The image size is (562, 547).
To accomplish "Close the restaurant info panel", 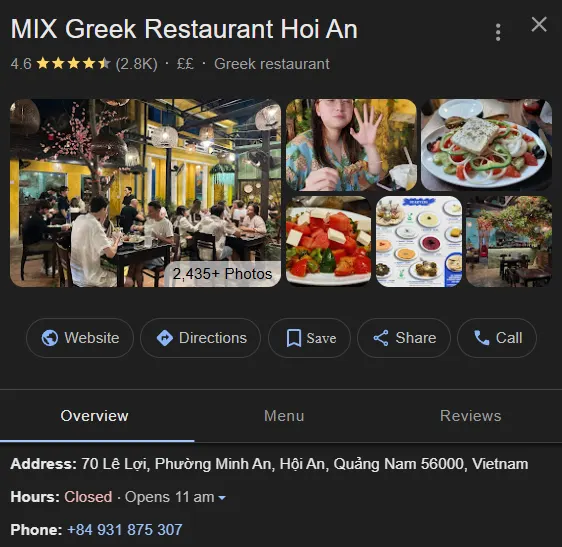I will coord(539,25).
